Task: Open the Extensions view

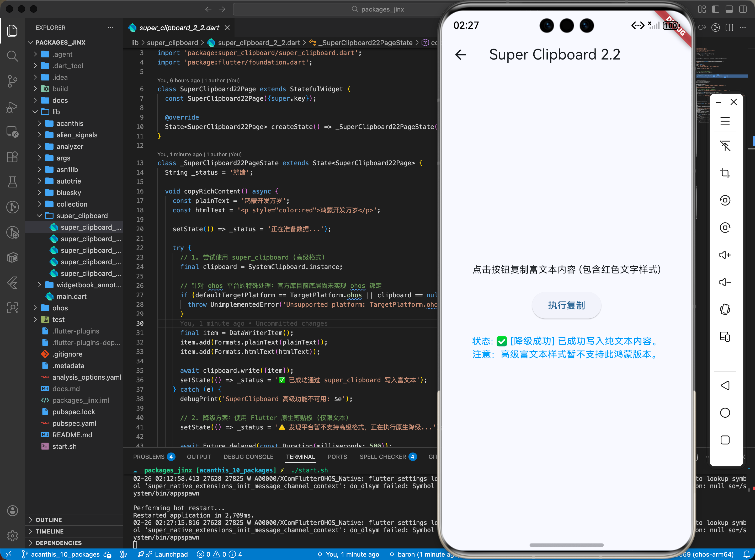Action: tap(13, 157)
